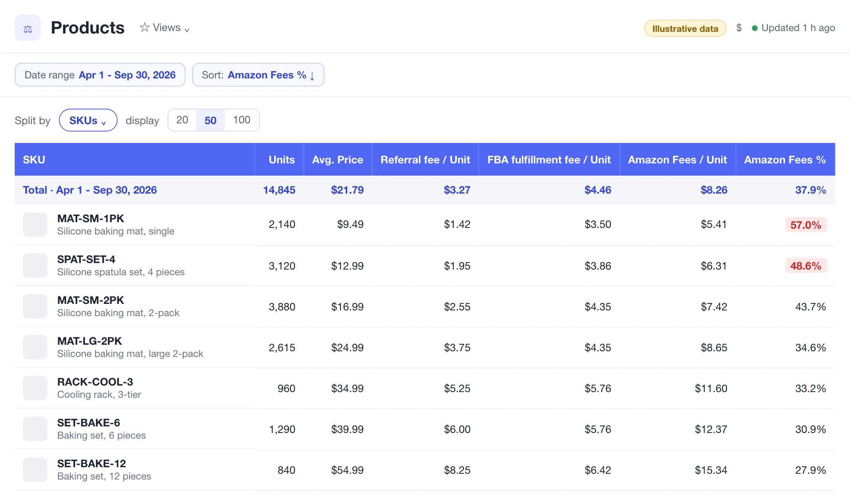
Task: Click the $15.34 Amazon fees cell
Action: point(711,470)
